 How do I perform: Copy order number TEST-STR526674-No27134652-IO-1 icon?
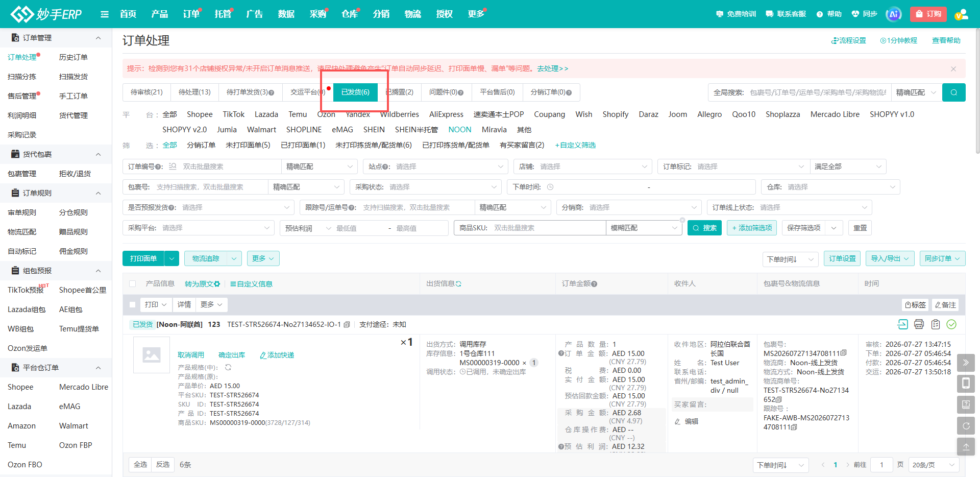click(347, 324)
